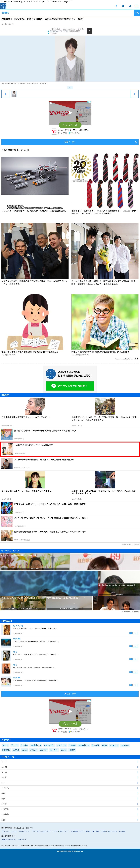Select the ガンダム tag
140x868 pixels.
tap(24, 745)
